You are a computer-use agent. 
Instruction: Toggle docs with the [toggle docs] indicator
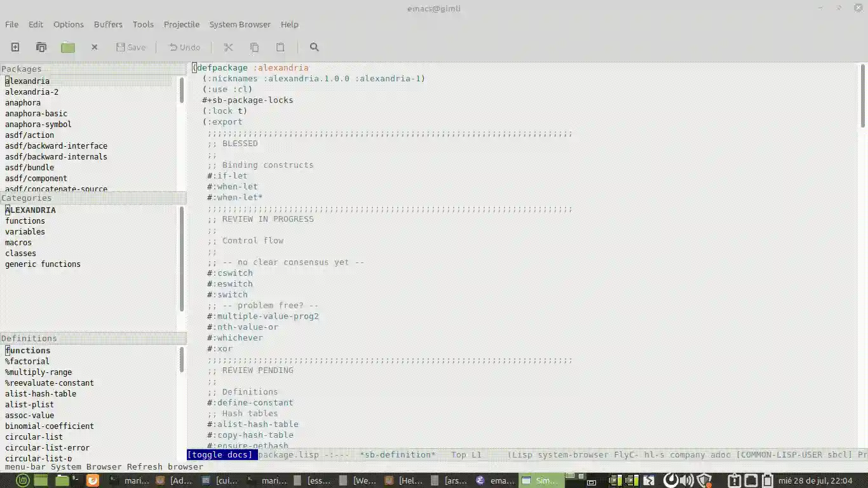click(x=221, y=454)
